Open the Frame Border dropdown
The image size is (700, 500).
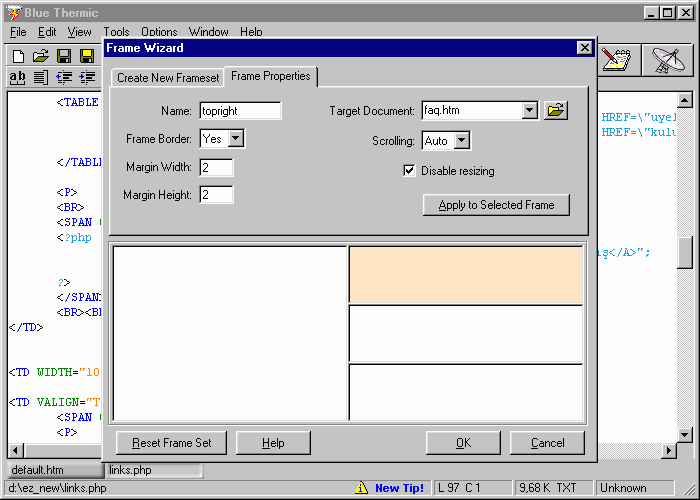236,138
